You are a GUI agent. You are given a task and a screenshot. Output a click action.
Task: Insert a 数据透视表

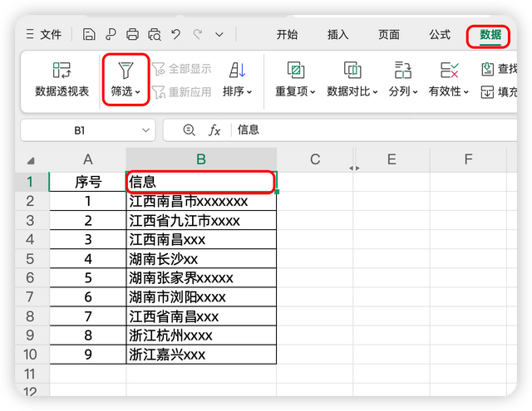62,80
